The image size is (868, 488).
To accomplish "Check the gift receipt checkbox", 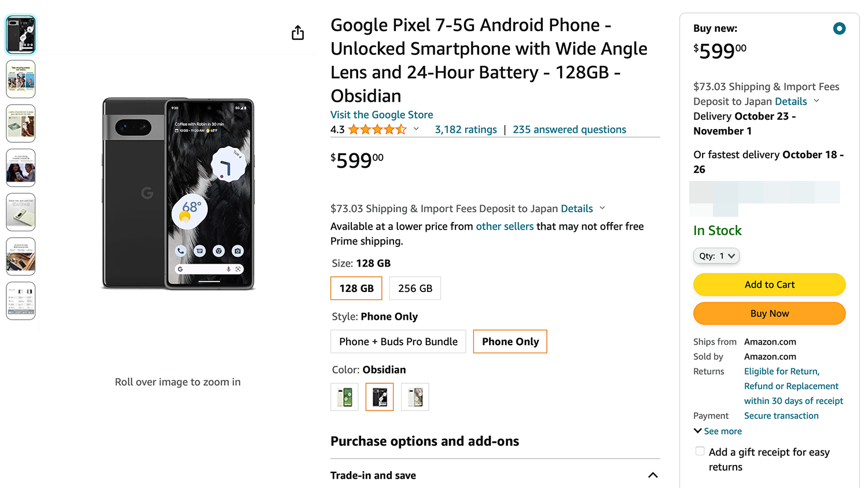I will click(x=700, y=452).
